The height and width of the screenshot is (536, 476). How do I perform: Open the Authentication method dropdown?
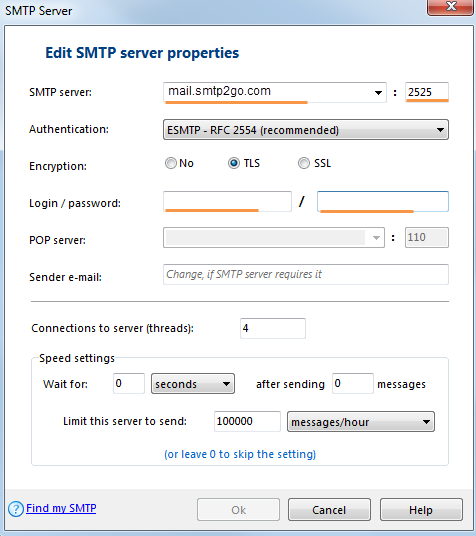coord(306,130)
